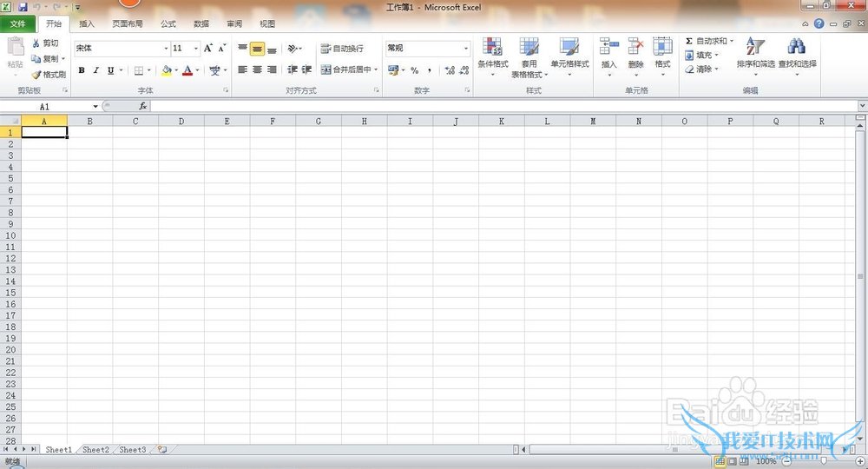Toggle bottom vertical alignment
The width and height of the screenshot is (868, 469).
[x=272, y=49]
